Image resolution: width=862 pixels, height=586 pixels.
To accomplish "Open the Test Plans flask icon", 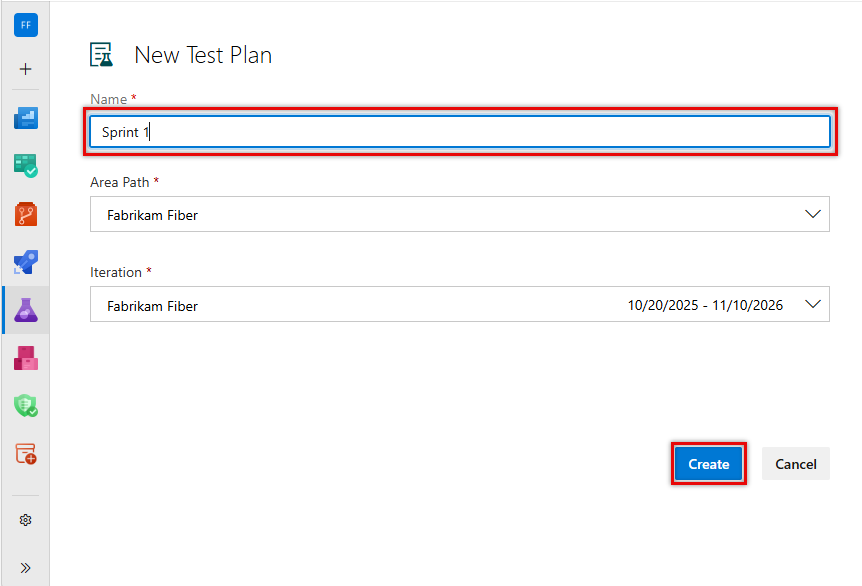I will click(25, 309).
